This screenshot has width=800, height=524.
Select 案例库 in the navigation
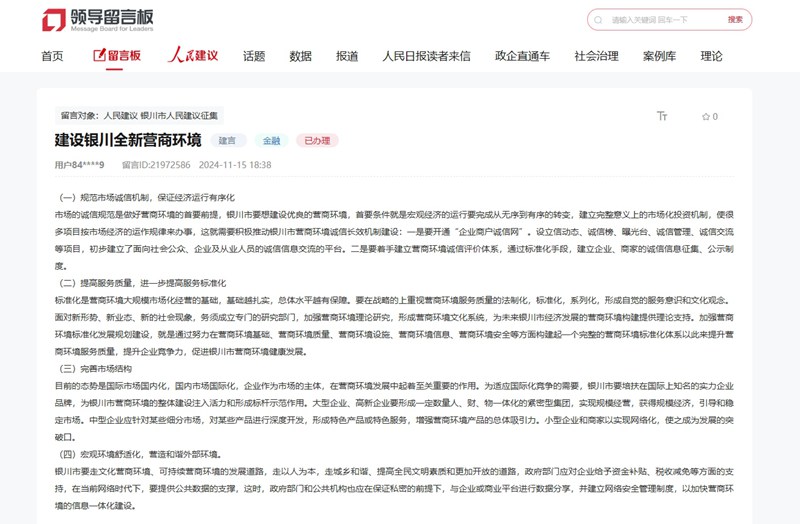[x=659, y=56]
